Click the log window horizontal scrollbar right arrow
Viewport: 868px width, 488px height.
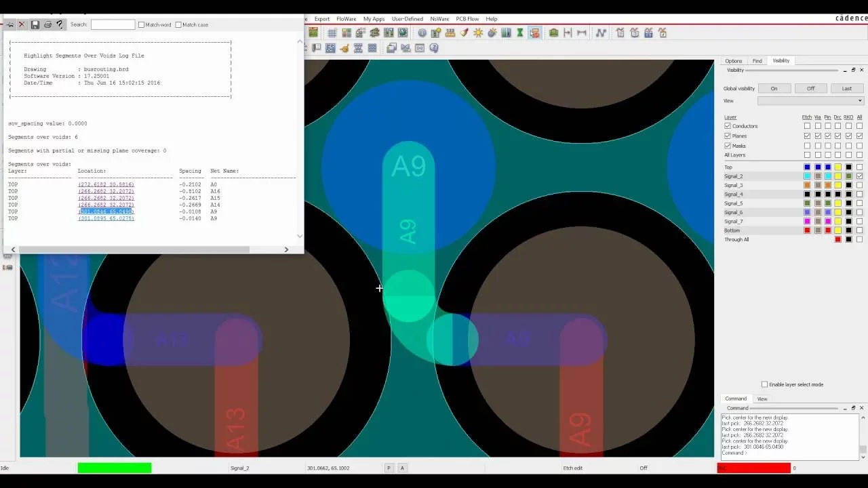286,249
